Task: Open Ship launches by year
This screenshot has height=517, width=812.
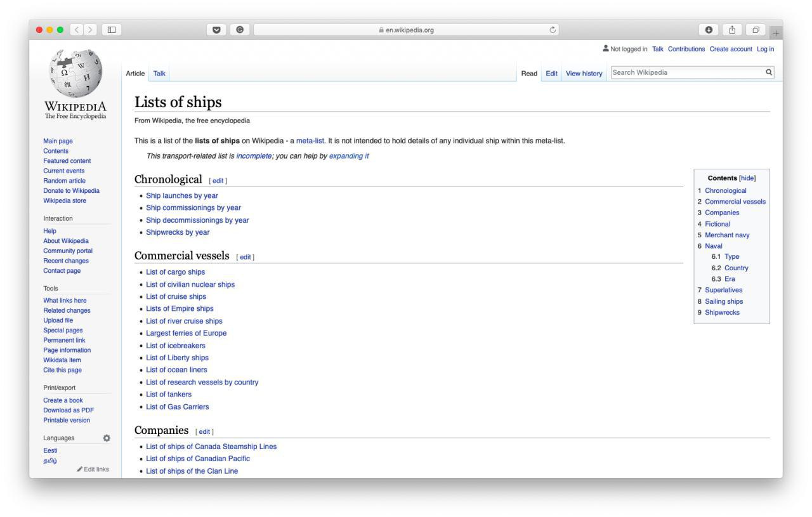Action: 182,195
